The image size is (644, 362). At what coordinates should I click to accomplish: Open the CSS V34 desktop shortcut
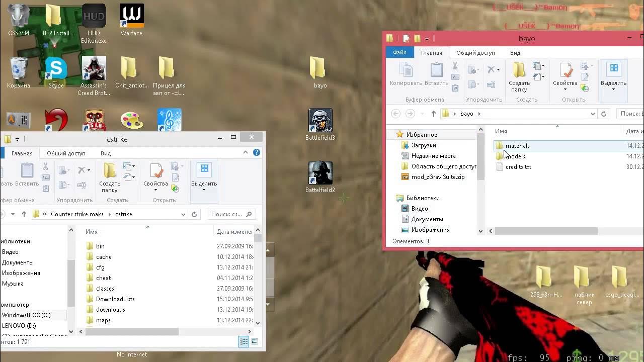point(19,20)
